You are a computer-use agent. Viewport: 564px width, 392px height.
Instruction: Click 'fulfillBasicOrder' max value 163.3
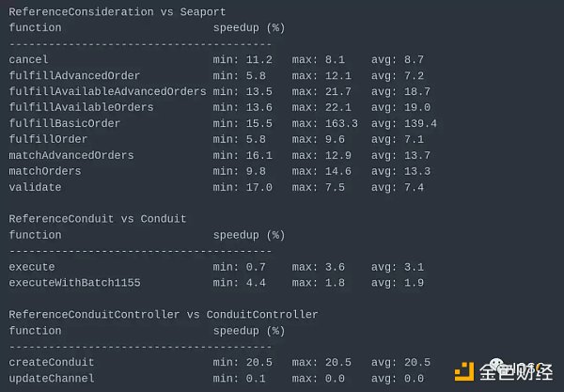click(324, 123)
